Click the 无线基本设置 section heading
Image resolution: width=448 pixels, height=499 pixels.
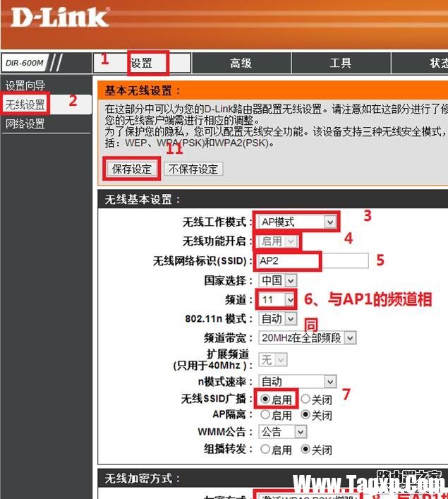click(142, 200)
